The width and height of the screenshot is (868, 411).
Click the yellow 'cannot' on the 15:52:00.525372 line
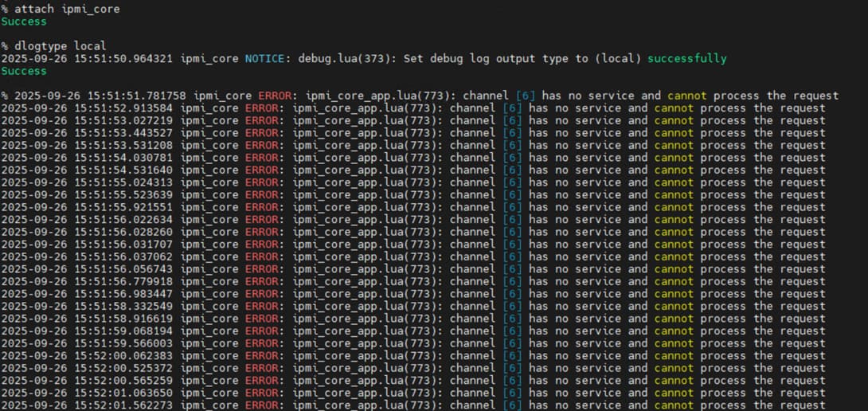click(x=674, y=368)
